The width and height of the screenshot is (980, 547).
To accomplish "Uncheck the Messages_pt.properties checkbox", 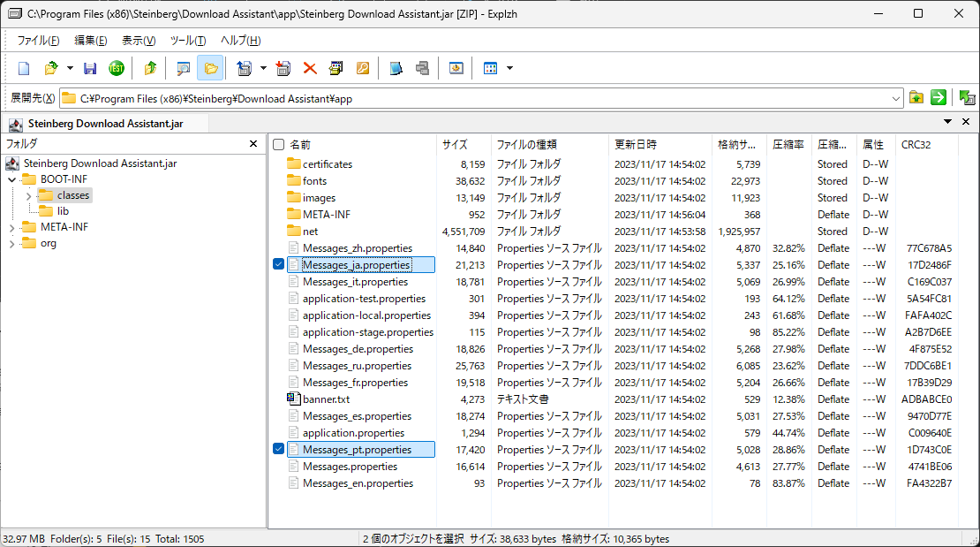I will pyautogui.click(x=279, y=449).
